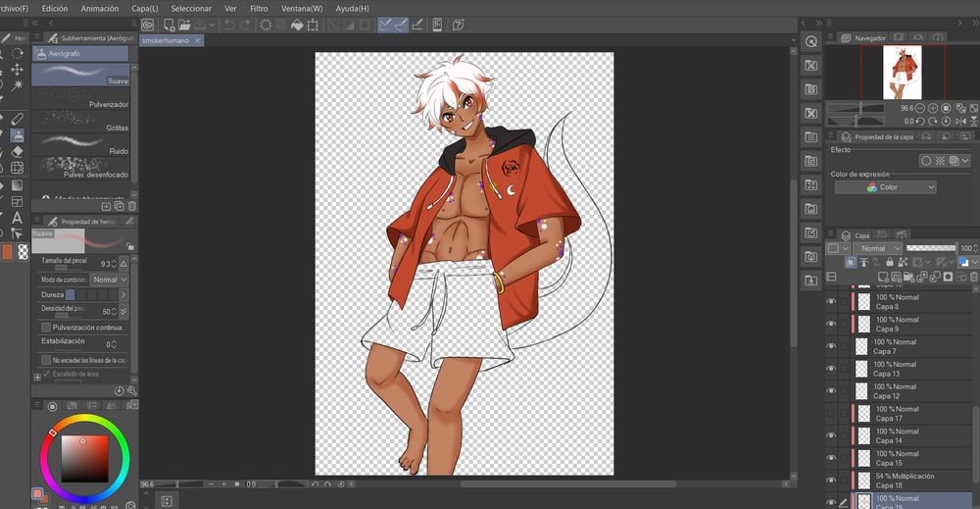The image size is (980, 509).
Task: Clear layer content with Delete icon
Action: pos(266,25)
